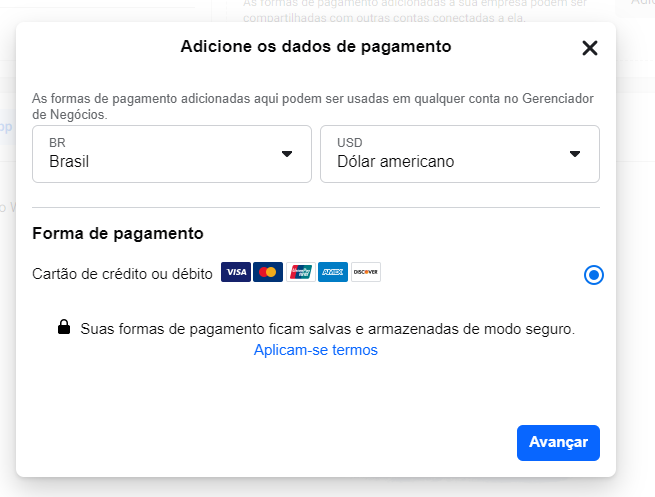The image size is (655, 497).
Task: Click the Adicione os dados de pagamento title
Action: (x=316, y=46)
